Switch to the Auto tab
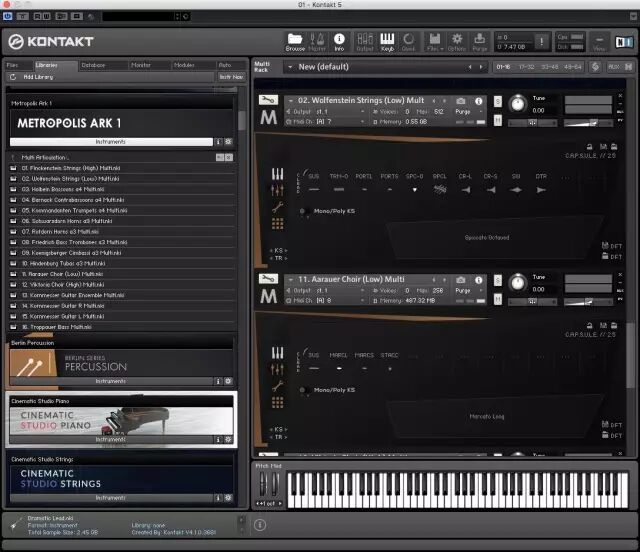 coord(225,65)
